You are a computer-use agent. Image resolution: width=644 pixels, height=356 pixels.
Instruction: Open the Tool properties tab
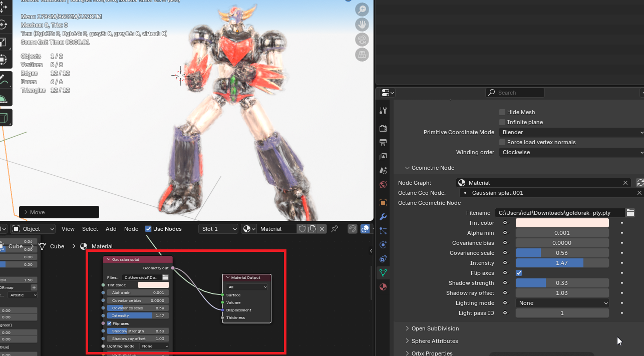point(383,111)
